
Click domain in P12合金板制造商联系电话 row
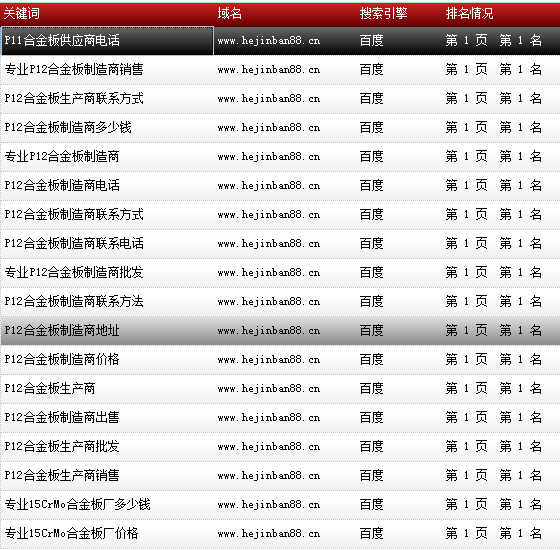pos(269,244)
